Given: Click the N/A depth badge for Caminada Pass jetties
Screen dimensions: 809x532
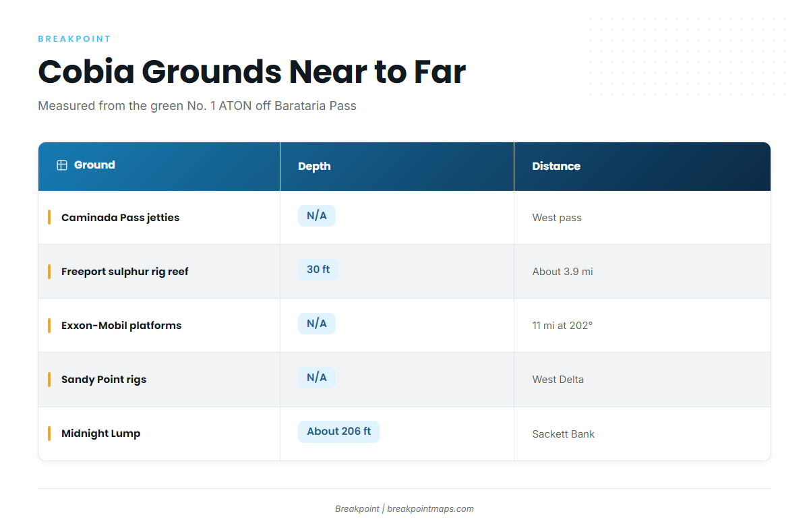Looking at the screenshot, I should click(x=317, y=216).
